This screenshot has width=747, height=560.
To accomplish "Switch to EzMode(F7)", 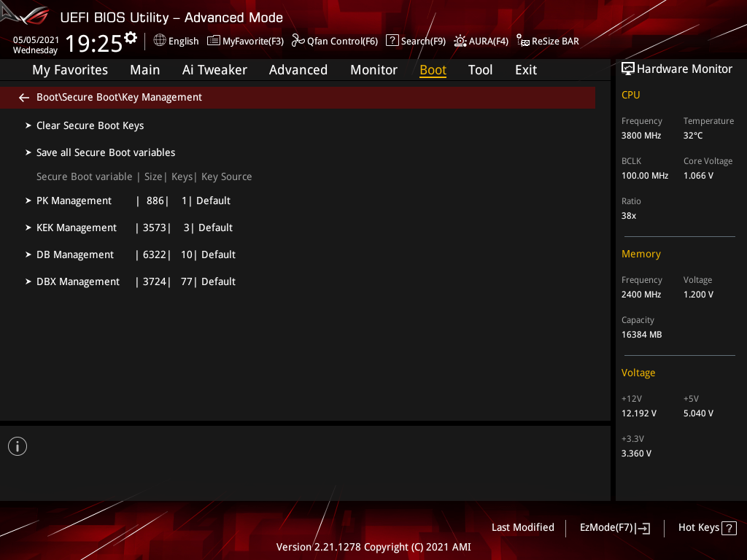I will (614, 528).
